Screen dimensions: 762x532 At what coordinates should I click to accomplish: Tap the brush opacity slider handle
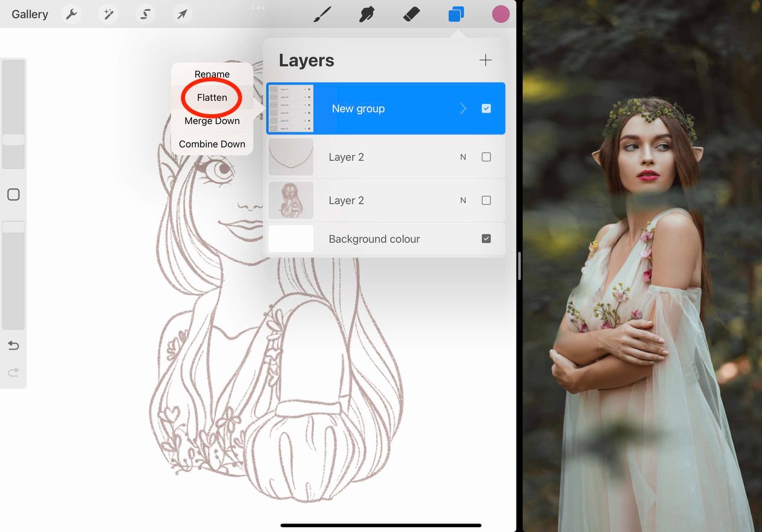click(13, 227)
